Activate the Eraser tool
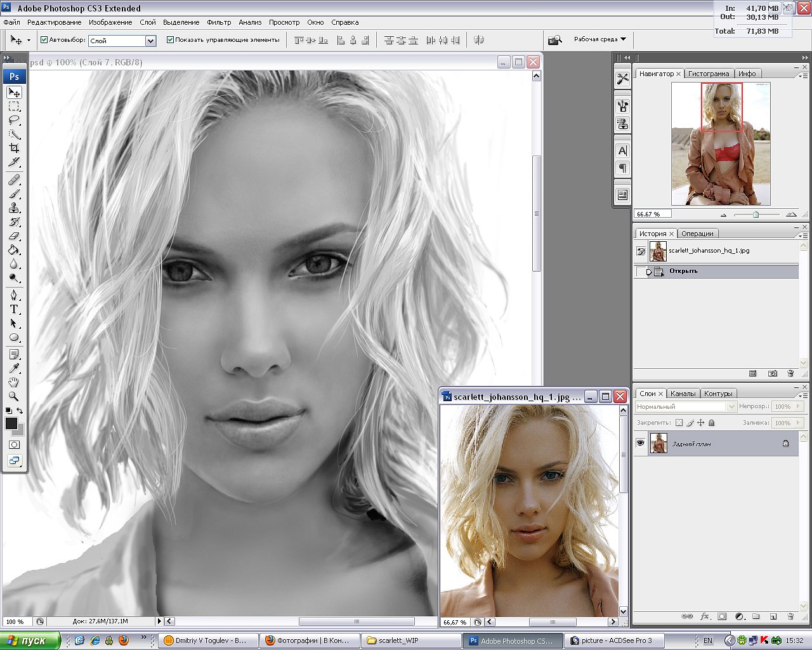812x650 pixels. [x=14, y=236]
